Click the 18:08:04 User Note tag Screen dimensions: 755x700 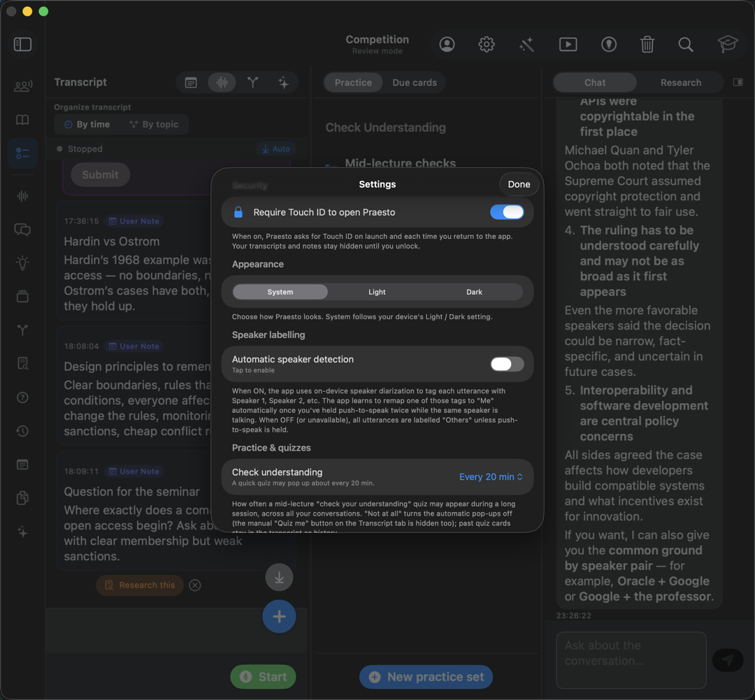point(134,347)
